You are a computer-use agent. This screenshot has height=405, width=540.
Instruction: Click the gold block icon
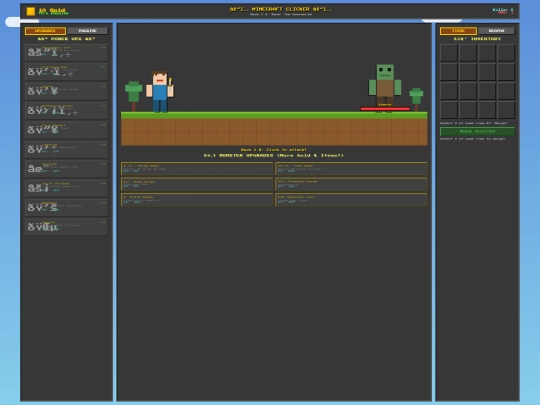31,11
